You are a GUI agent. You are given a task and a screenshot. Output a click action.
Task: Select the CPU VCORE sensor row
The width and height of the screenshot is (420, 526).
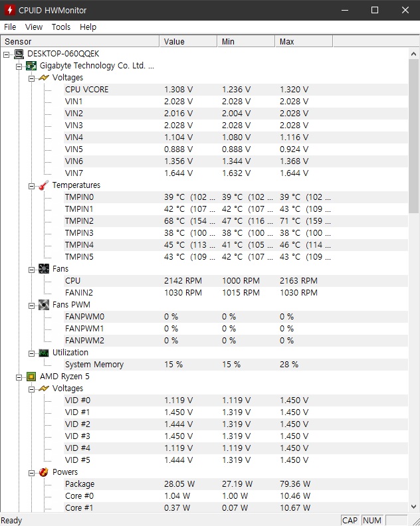[86, 90]
